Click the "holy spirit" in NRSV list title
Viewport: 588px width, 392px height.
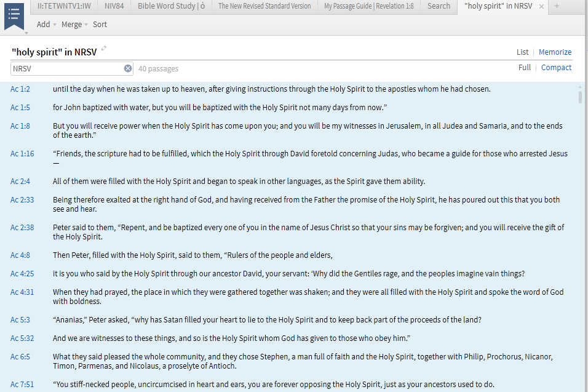tap(54, 52)
